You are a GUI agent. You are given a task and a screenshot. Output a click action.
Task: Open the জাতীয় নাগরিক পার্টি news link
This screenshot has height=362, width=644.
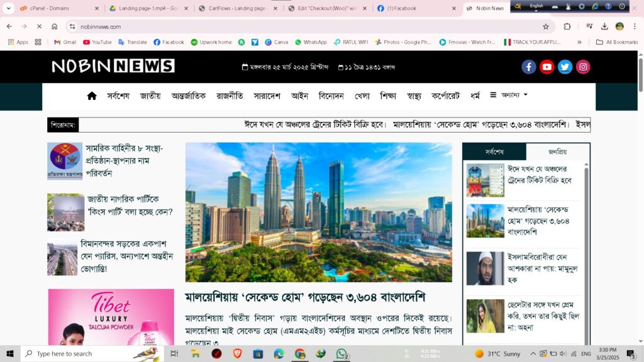[x=130, y=206]
